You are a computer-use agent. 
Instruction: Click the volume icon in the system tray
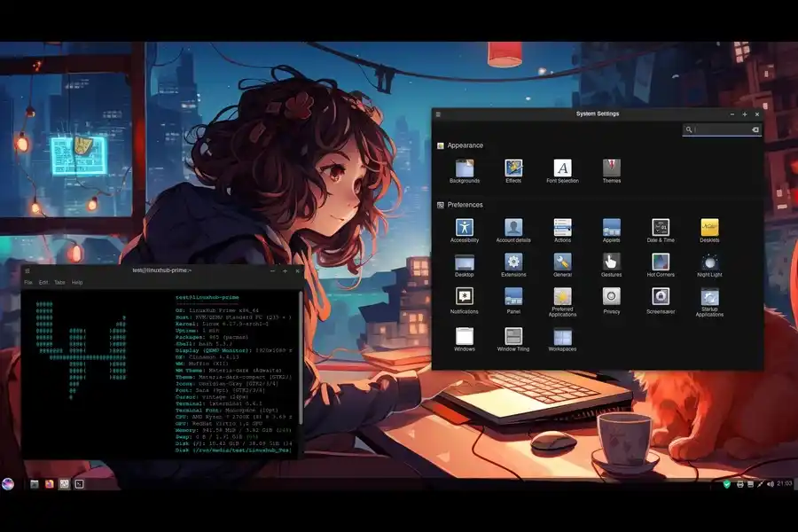point(770,484)
